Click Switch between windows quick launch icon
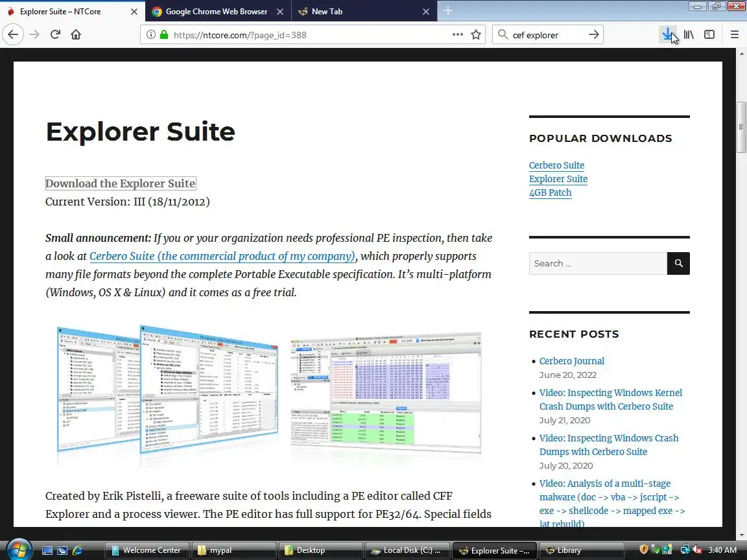Screen dimensions: 747x560 point(62,550)
